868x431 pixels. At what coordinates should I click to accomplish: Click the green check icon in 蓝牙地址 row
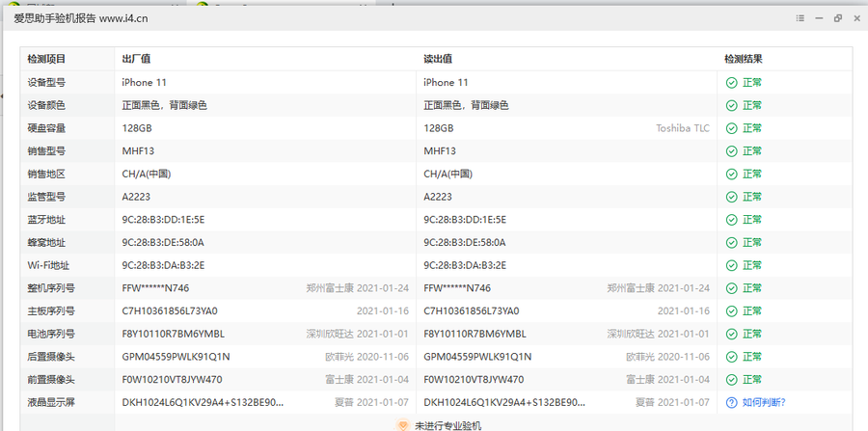pyautogui.click(x=732, y=220)
